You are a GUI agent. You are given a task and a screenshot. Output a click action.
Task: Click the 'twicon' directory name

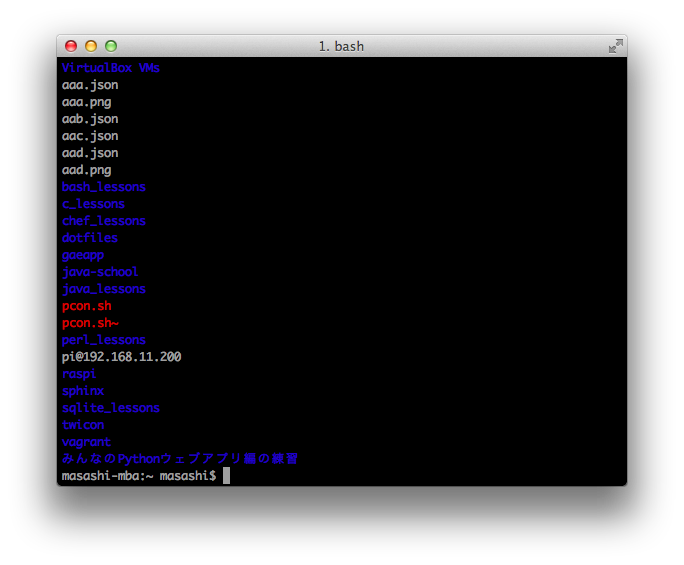83,425
